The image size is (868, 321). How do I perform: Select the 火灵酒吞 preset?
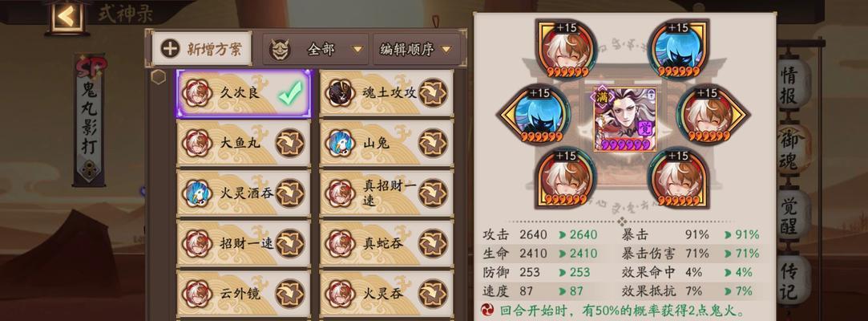click(244, 193)
